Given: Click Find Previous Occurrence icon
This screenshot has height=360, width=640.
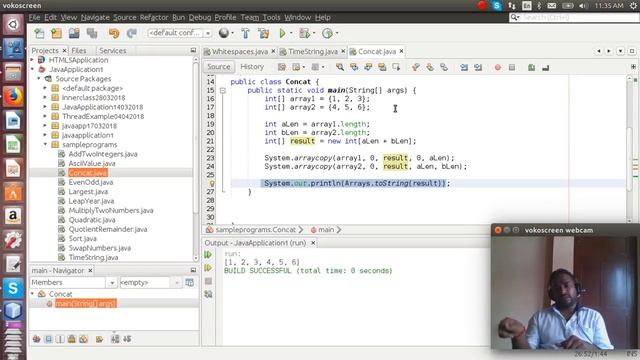Looking at the screenshot, I should [x=354, y=67].
